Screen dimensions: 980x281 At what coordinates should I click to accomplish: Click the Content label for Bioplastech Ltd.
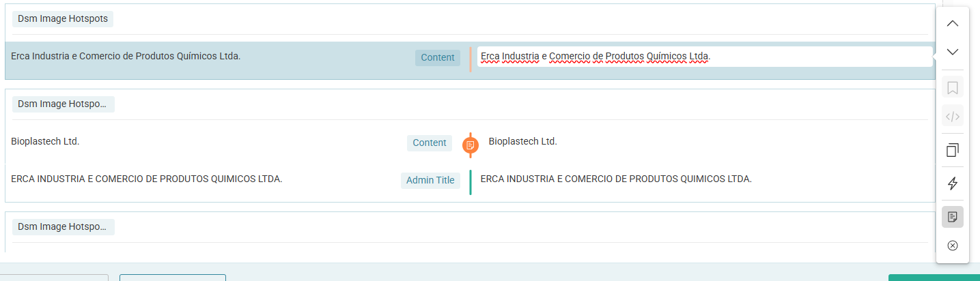pos(430,143)
